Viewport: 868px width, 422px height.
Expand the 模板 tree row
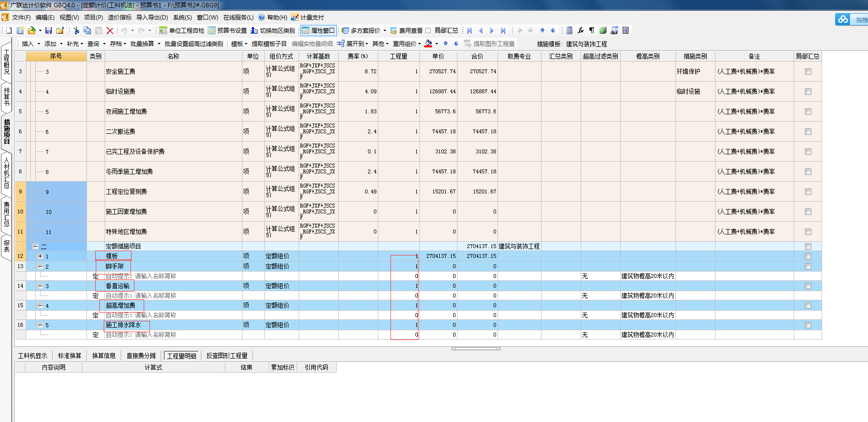41,256
